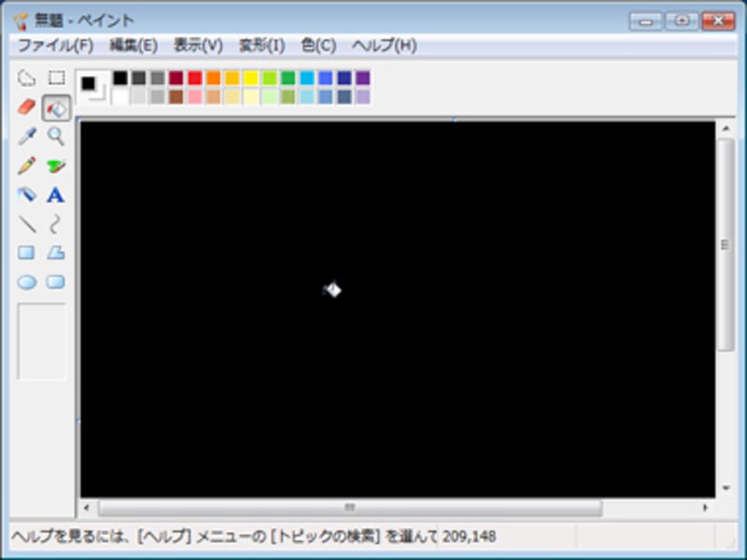This screenshot has height=560, width=747.
Task: Choose the Text tool letter A
Action: pos(56,195)
